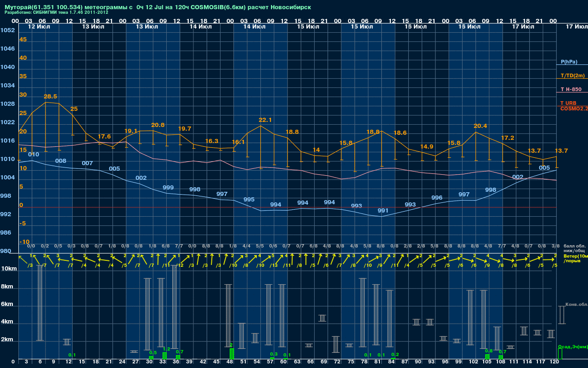This screenshot has width=588, height=368.
Task: Click the 0.3 precipitation amount label
Action: click(x=274, y=354)
